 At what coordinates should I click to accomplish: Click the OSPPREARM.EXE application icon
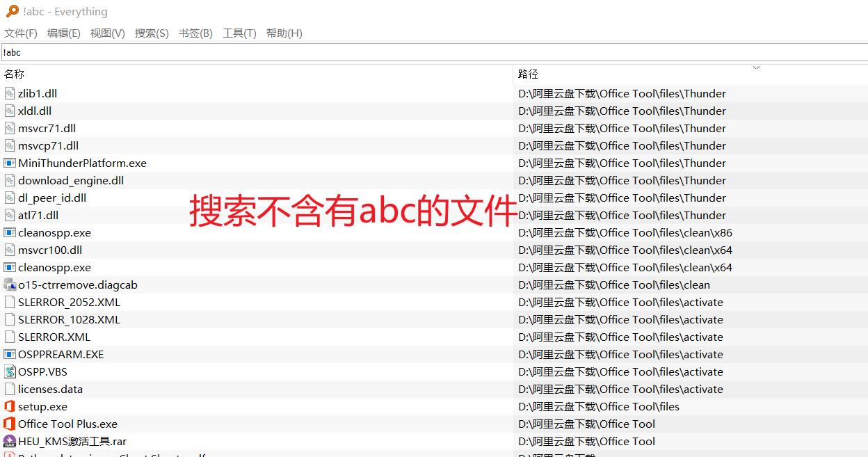coord(10,354)
